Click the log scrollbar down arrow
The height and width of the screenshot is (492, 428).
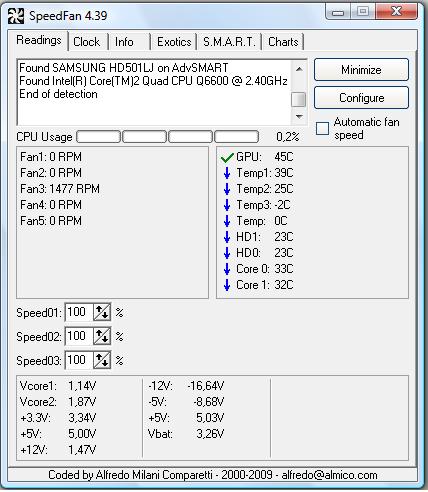pyautogui.click(x=299, y=117)
